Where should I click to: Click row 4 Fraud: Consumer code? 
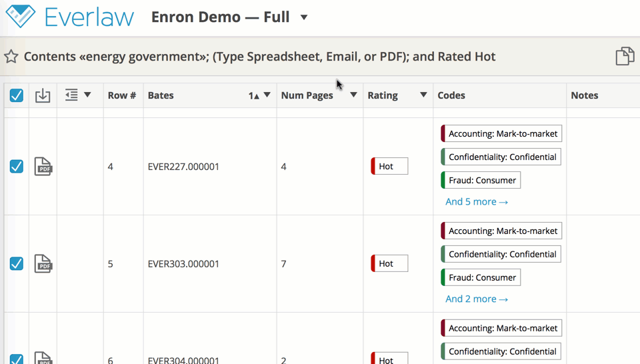click(x=481, y=180)
